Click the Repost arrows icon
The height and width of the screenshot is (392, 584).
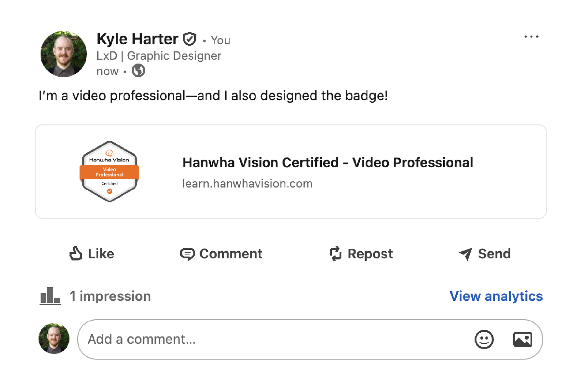pos(335,253)
